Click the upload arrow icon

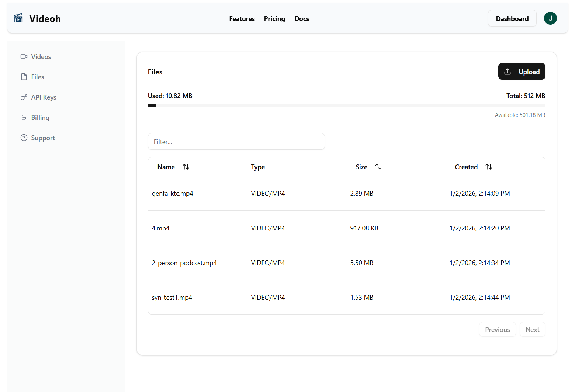tap(507, 72)
